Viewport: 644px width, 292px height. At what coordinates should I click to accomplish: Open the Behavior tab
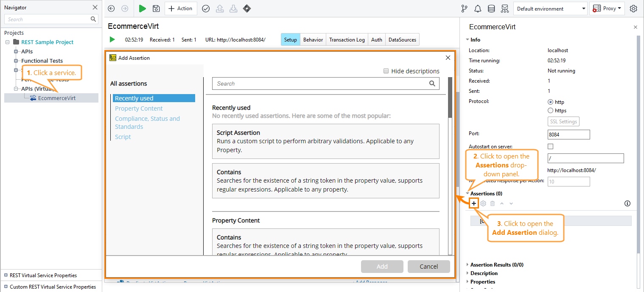313,39
